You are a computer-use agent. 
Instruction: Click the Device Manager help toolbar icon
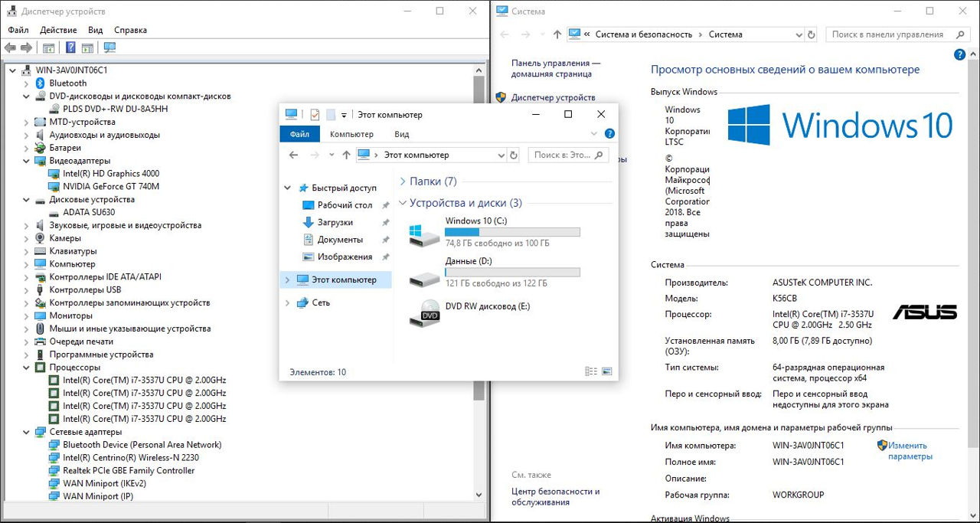point(70,47)
